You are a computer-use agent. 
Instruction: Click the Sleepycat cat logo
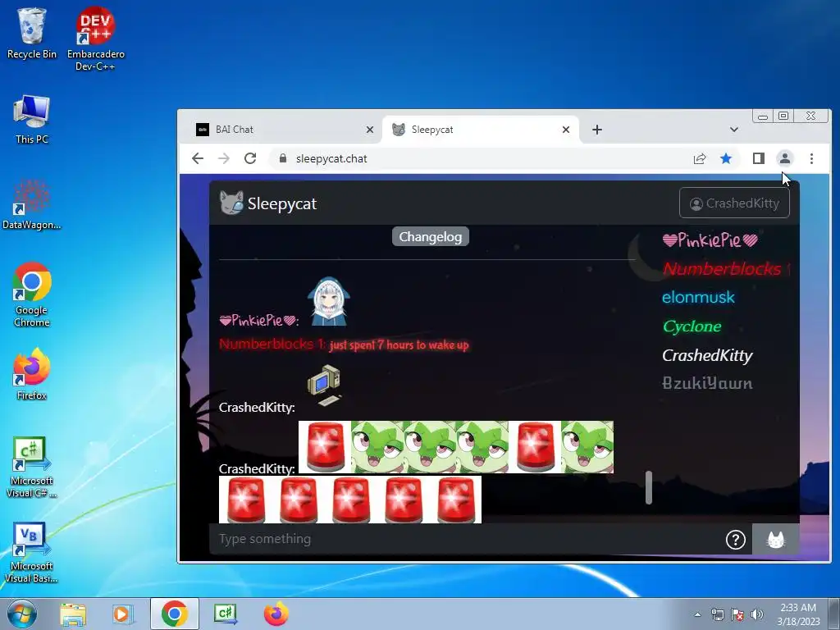231,203
